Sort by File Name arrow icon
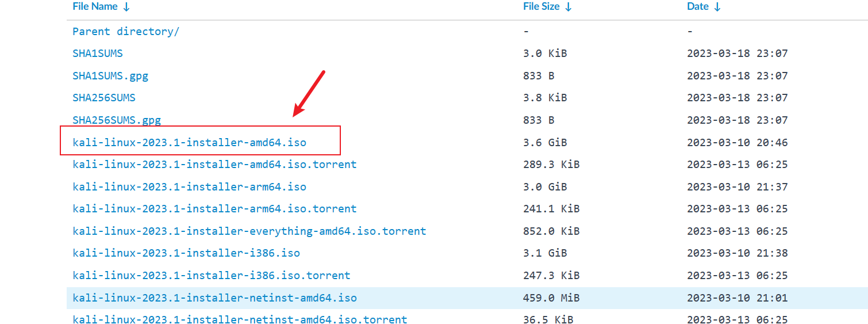This screenshot has width=868, height=324. pyautogui.click(x=126, y=7)
